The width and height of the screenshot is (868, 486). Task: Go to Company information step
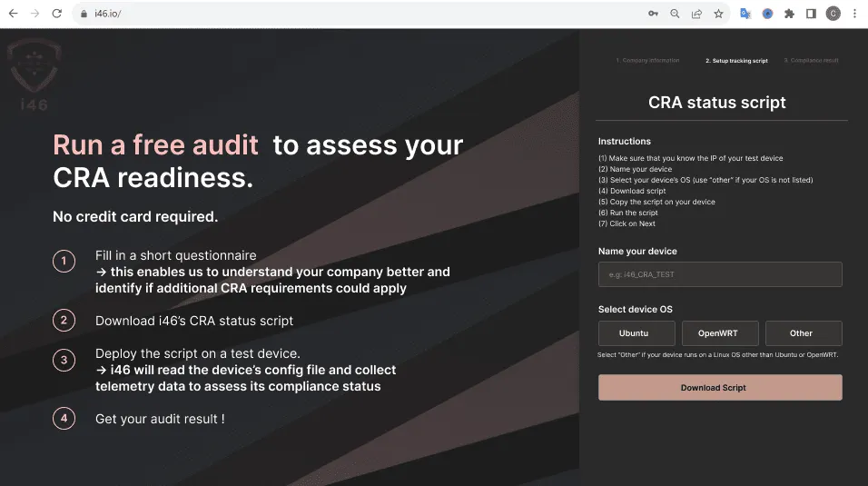point(647,61)
